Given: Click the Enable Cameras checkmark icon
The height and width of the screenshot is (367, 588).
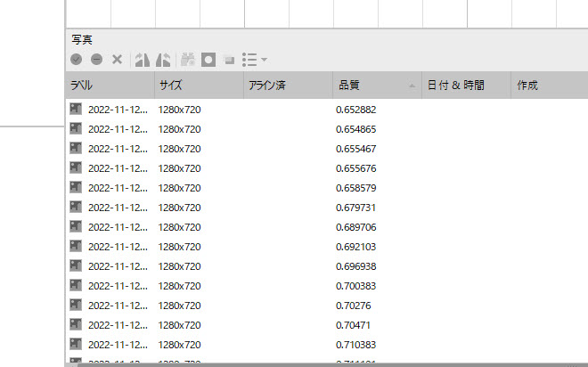Looking at the screenshot, I should tap(76, 59).
